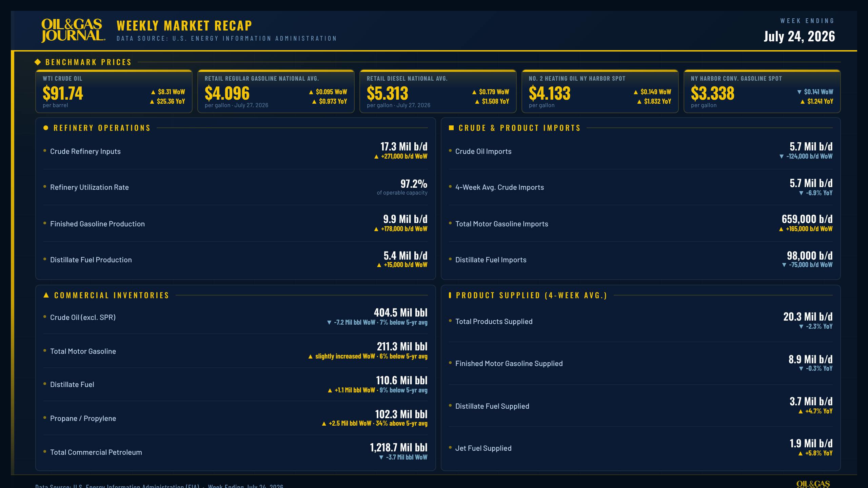
Task: Select the Distillate Fuel Supplied label
Action: click(492, 406)
